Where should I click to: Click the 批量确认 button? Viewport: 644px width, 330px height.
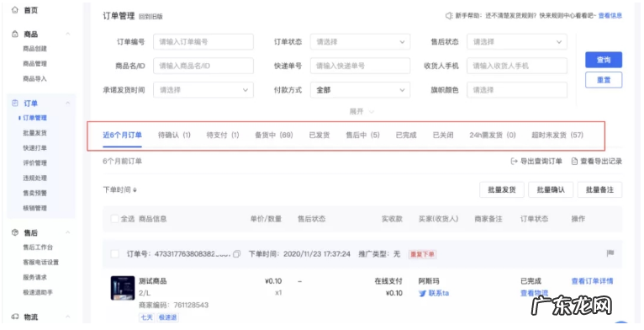[551, 189]
